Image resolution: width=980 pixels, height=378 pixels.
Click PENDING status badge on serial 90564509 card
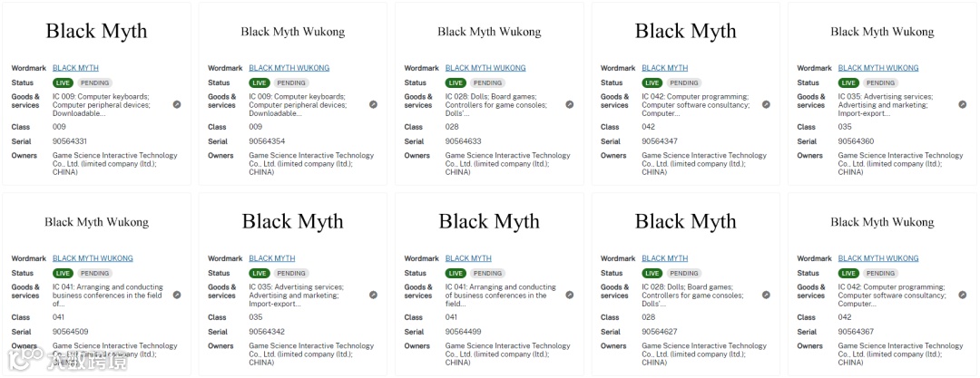pyautogui.click(x=94, y=274)
